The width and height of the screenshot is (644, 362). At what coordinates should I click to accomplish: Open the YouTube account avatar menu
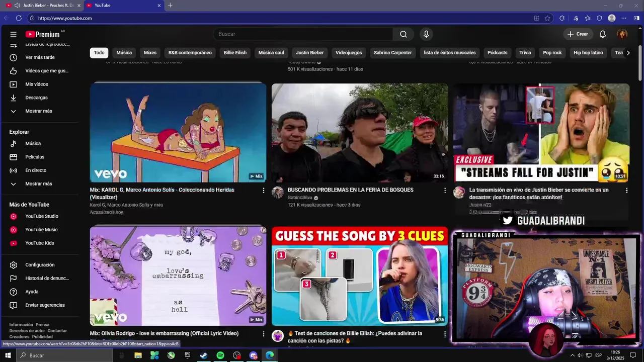[x=622, y=34]
